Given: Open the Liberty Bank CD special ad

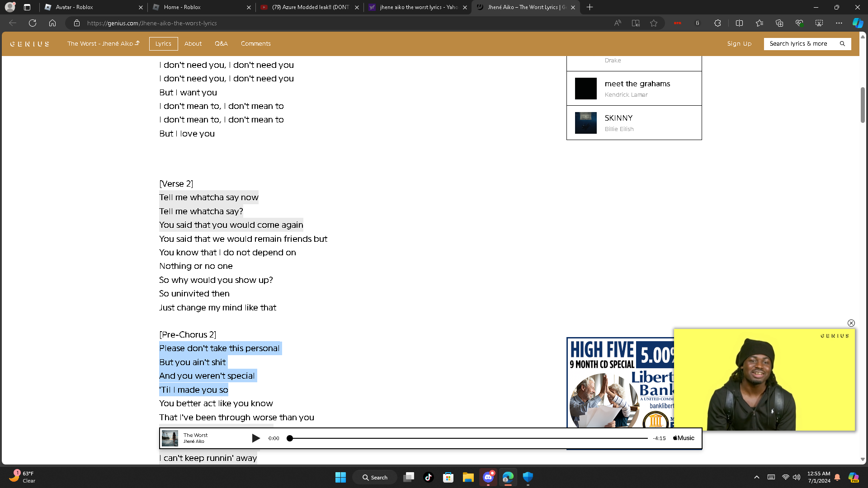Looking at the screenshot, I should [x=620, y=383].
